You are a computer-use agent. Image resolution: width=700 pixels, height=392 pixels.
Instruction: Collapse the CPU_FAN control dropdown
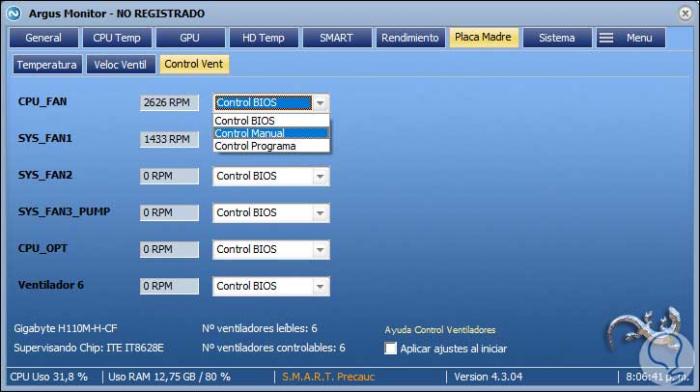tap(320, 103)
